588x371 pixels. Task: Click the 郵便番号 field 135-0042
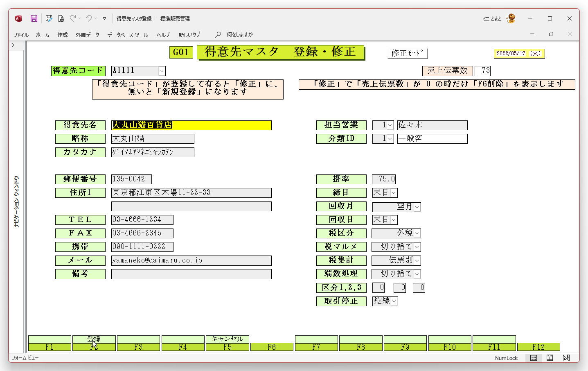click(131, 179)
